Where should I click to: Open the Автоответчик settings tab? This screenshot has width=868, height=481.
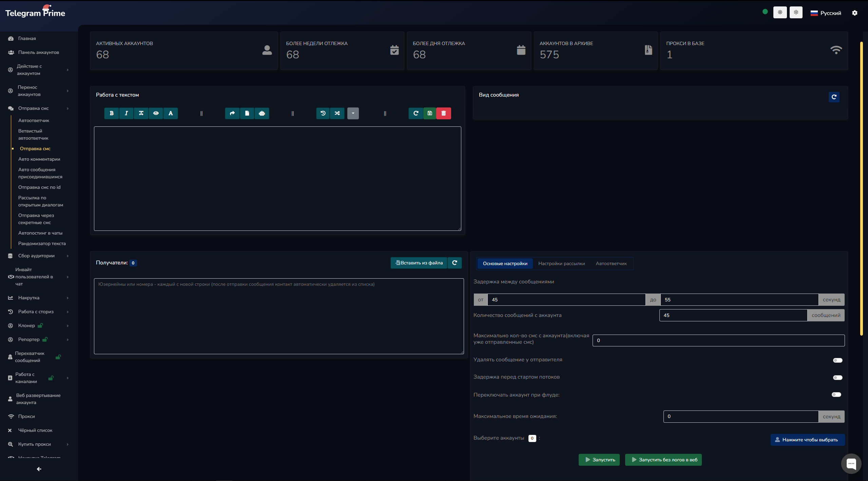[x=611, y=263]
